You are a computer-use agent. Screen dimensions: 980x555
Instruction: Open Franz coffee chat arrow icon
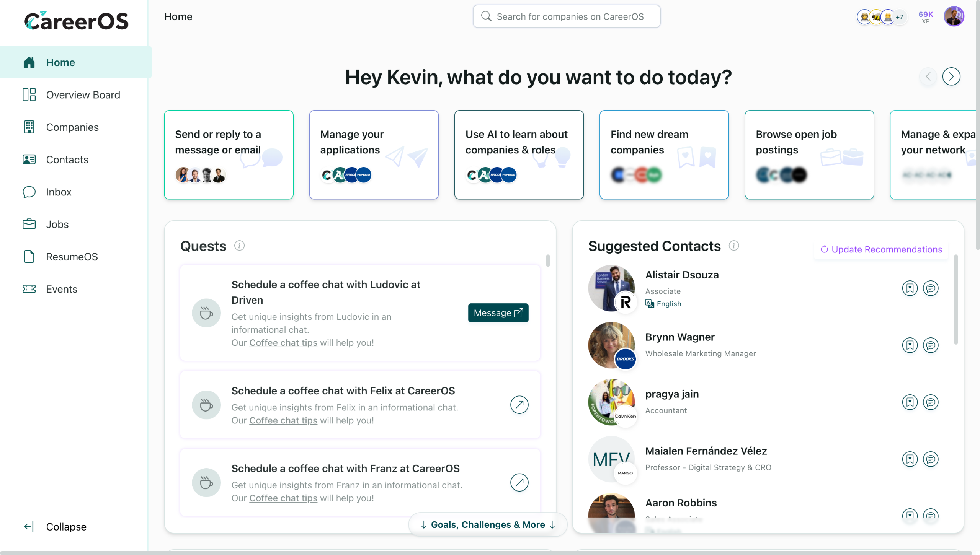pyautogui.click(x=519, y=482)
